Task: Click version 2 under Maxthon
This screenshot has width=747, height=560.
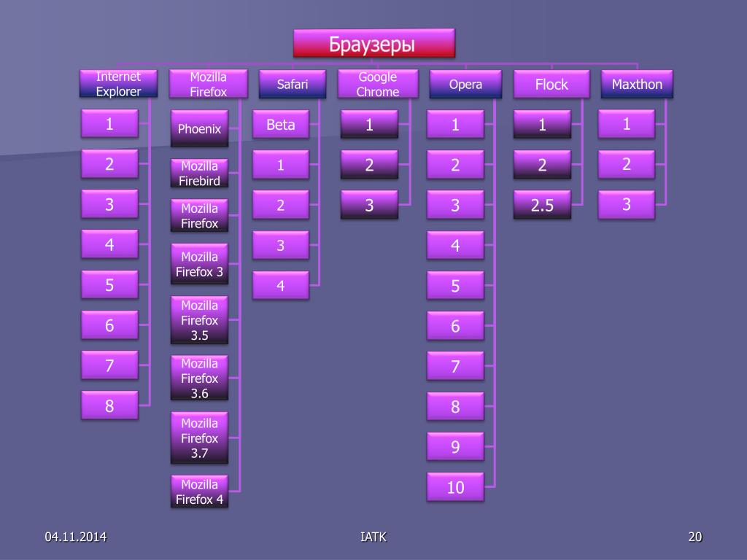Action: [x=627, y=164]
